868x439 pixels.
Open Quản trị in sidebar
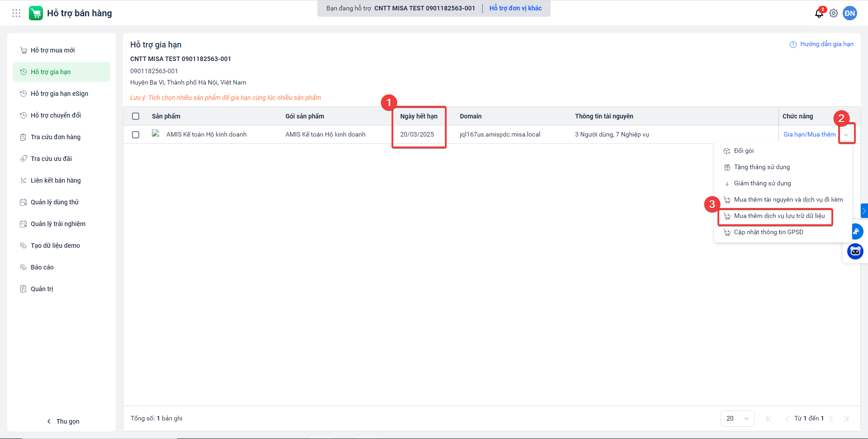pyautogui.click(x=61, y=289)
